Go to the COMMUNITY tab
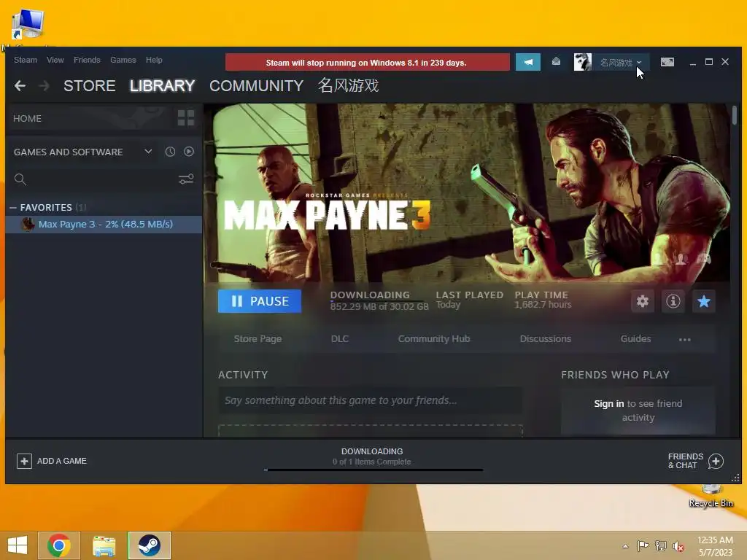 point(256,86)
